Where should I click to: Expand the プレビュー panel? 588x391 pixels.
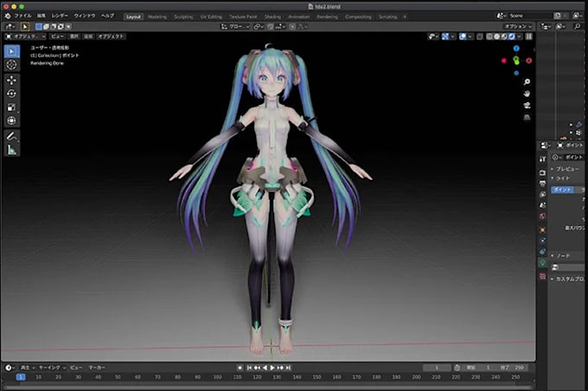click(568, 170)
